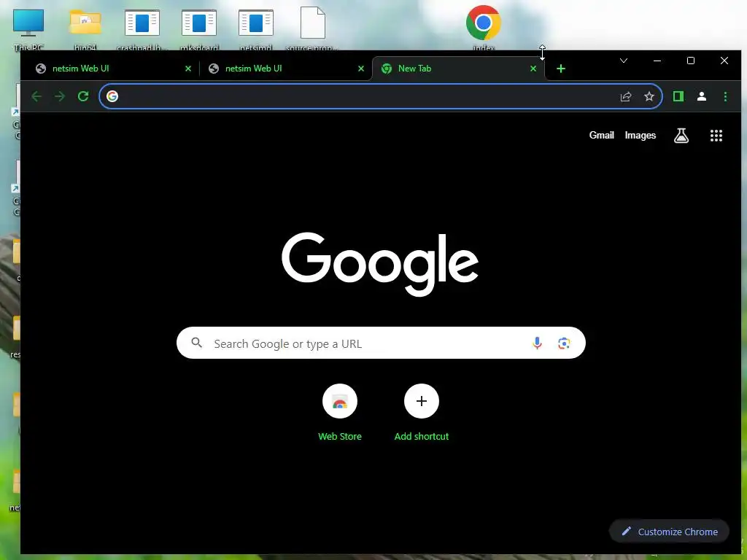747x560 pixels.
Task: Select the bin64 folder on the desktop
Action: tap(85, 28)
